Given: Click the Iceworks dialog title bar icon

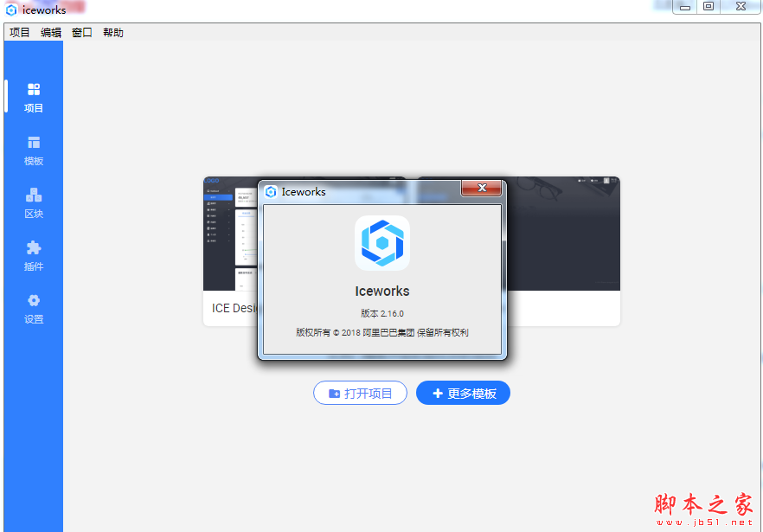Looking at the screenshot, I should 271,192.
